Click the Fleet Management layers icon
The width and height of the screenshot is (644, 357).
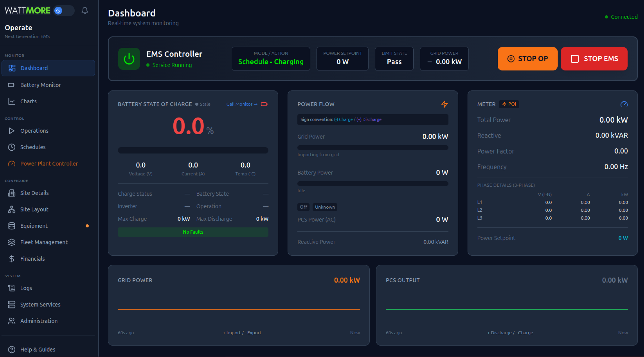[11, 242]
